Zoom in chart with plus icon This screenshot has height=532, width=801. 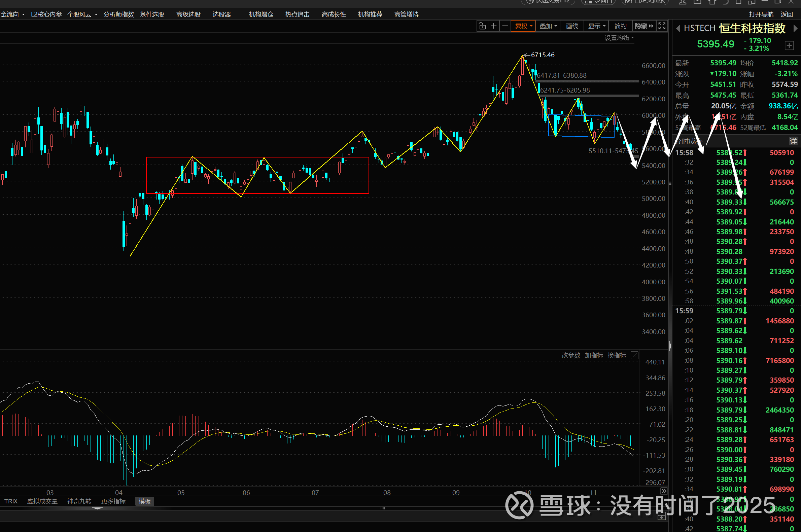[x=494, y=26]
